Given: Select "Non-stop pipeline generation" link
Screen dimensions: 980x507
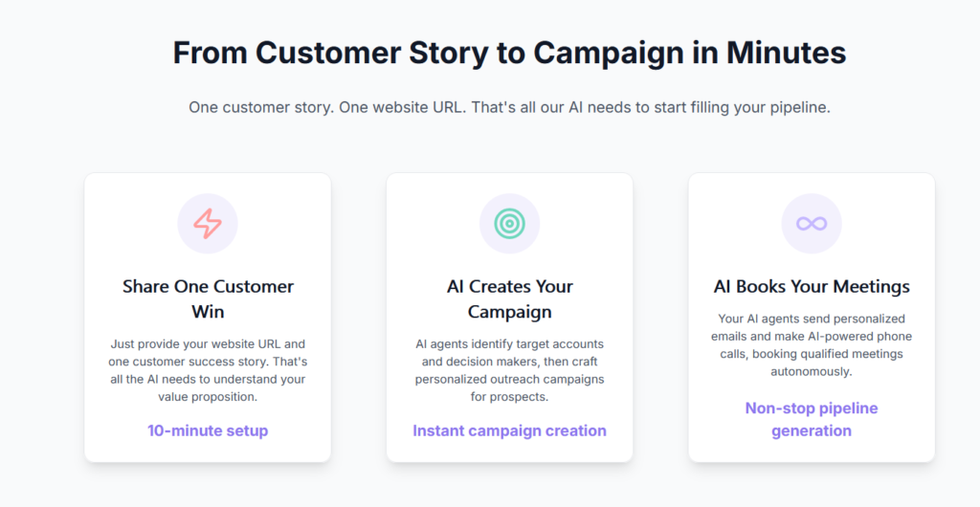Looking at the screenshot, I should pos(812,419).
